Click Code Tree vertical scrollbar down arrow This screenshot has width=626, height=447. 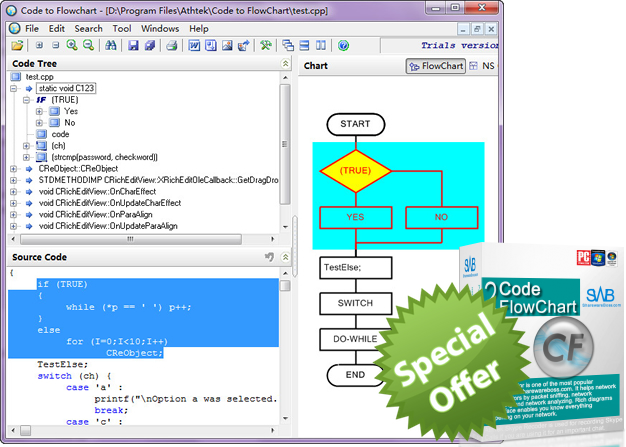(x=285, y=227)
